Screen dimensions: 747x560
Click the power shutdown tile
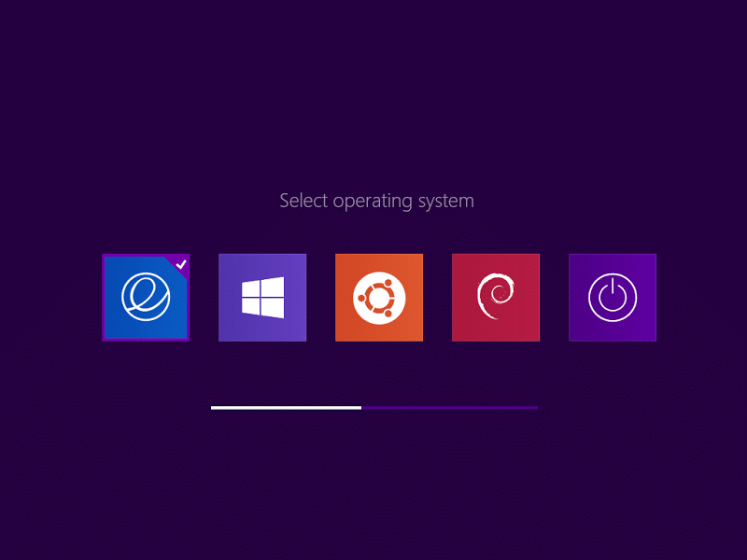(613, 298)
